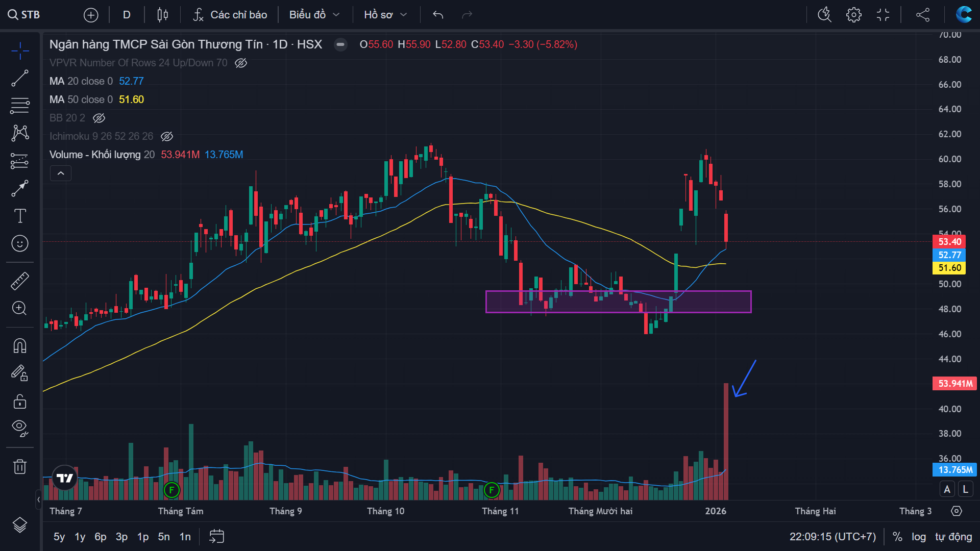Select the ruler measure tool
The image size is (980, 551).
pos(20,281)
